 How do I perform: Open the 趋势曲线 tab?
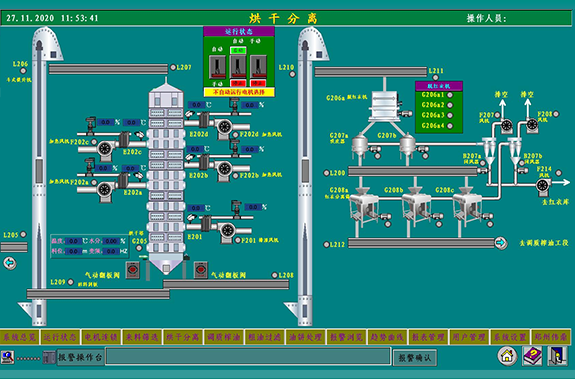click(387, 337)
